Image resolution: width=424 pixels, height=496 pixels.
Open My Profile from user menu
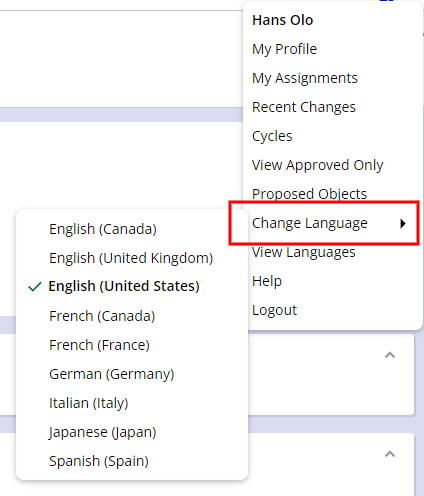click(284, 49)
